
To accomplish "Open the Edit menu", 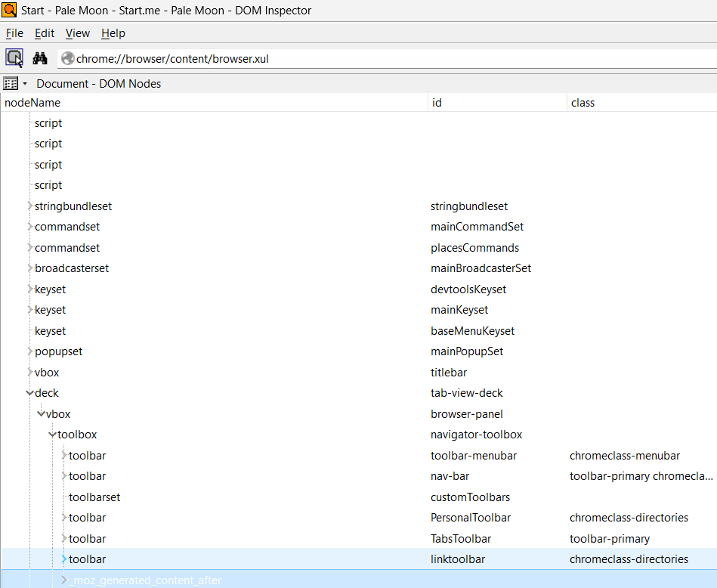I will pos(45,33).
